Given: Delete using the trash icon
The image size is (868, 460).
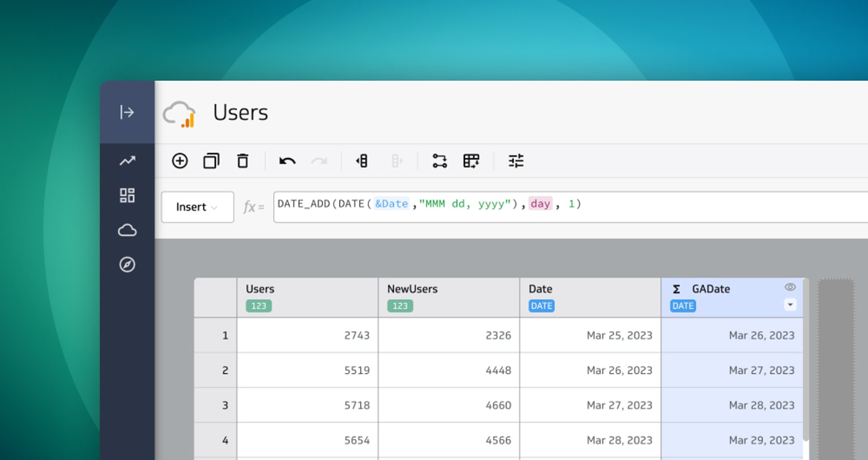Looking at the screenshot, I should click(243, 161).
